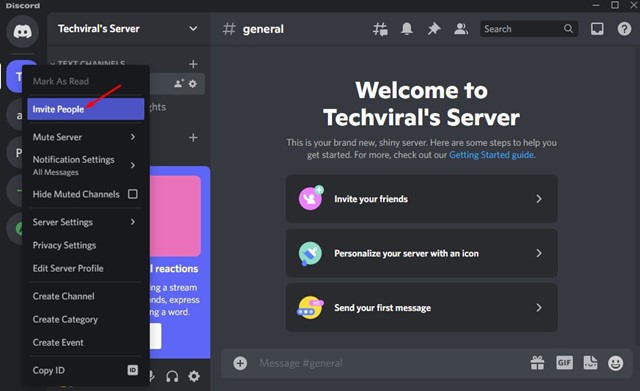This screenshot has height=391, width=640.
Task: Toggle deafen headphones icon
Action: click(x=172, y=376)
